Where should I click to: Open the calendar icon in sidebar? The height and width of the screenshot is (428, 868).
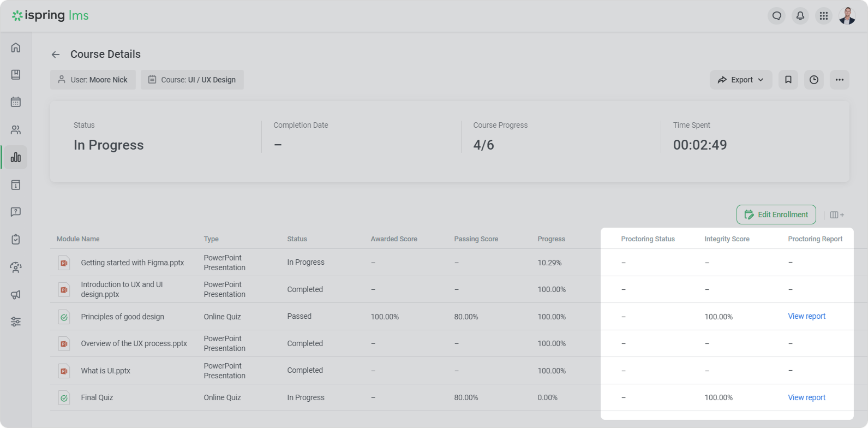coord(16,102)
